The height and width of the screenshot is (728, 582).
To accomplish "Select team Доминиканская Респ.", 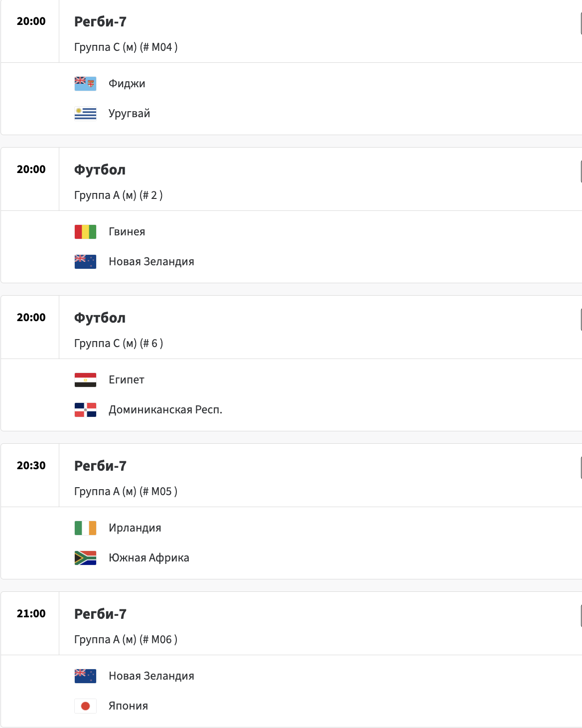I will click(x=165, y=410).
